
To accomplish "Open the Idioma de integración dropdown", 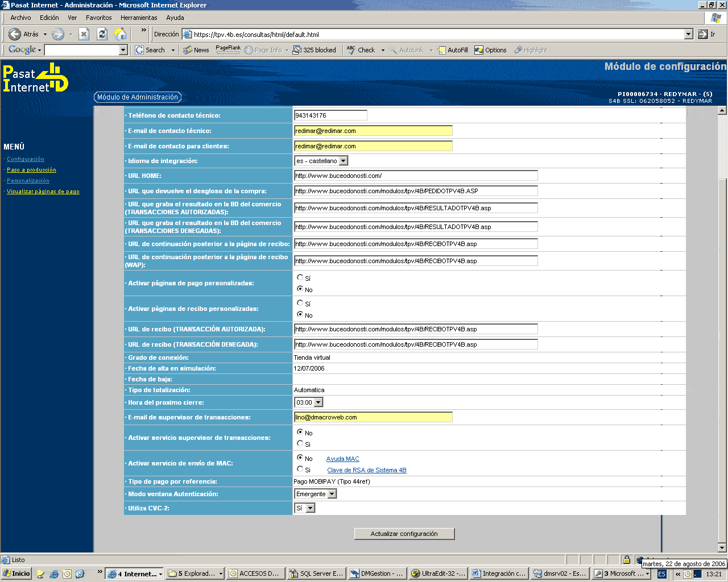I will point(344,161).
